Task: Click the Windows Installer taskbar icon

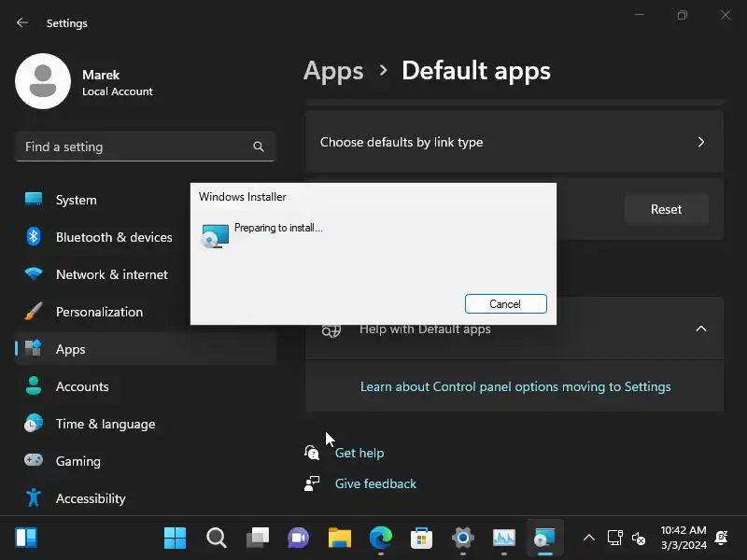Action: click(x=545, y=539)
